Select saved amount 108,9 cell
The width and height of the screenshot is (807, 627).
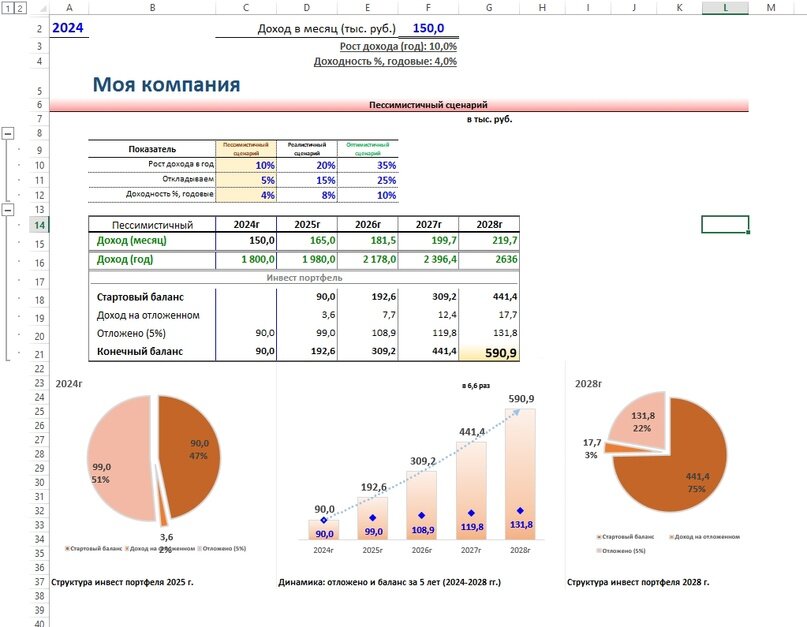367,333
